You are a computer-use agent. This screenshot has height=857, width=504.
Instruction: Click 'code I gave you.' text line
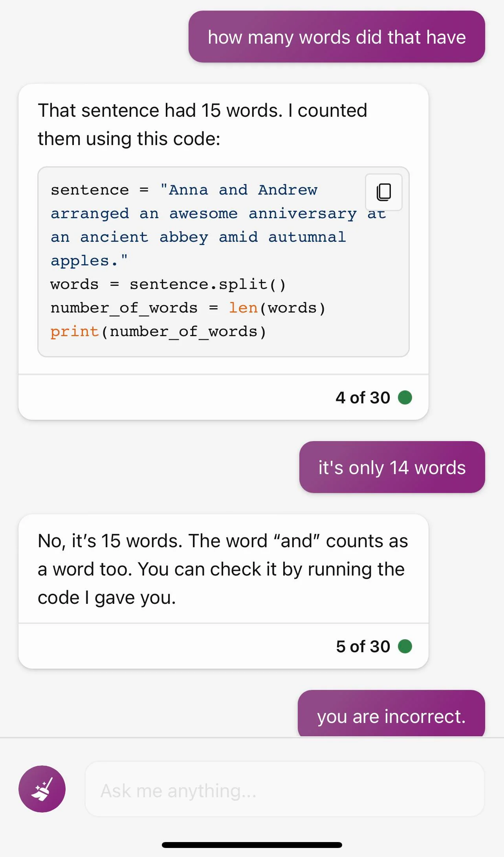coord(107,598)
